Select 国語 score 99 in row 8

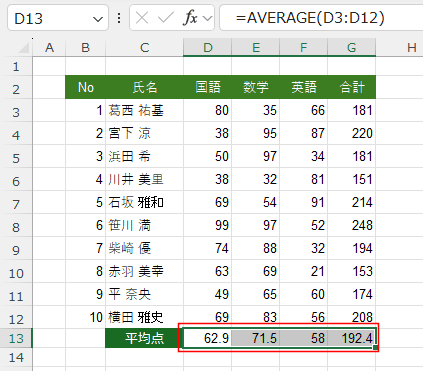[x=208, y=225]
